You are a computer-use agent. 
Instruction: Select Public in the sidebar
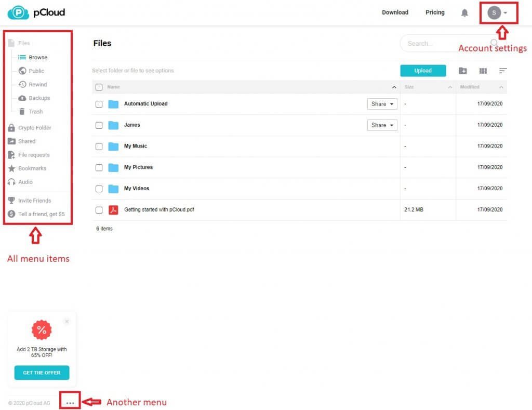[x=36, y=71]
